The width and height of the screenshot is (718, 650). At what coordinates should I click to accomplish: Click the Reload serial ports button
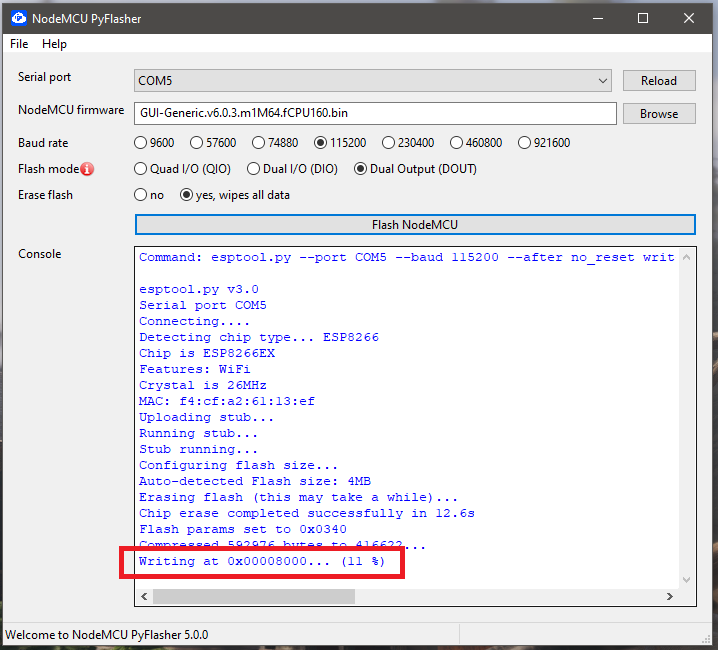click(659, 81)
